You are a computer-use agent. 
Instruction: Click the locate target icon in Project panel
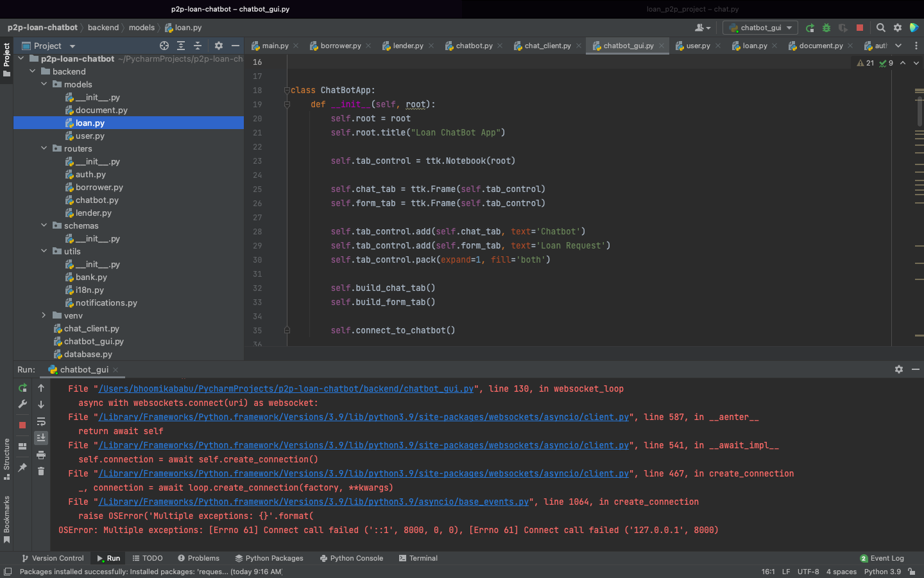(164, 46)
